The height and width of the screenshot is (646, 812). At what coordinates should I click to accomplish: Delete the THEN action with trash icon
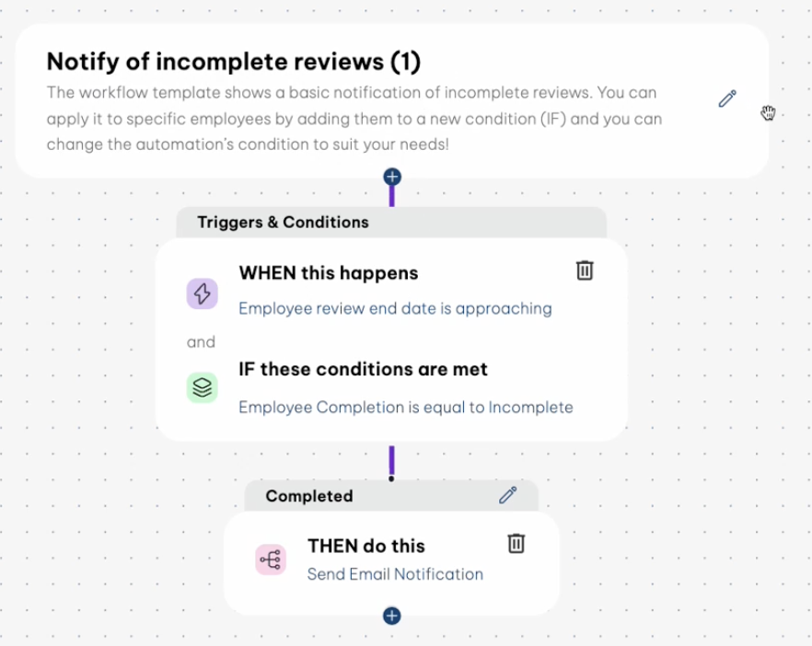pos(516,543)
